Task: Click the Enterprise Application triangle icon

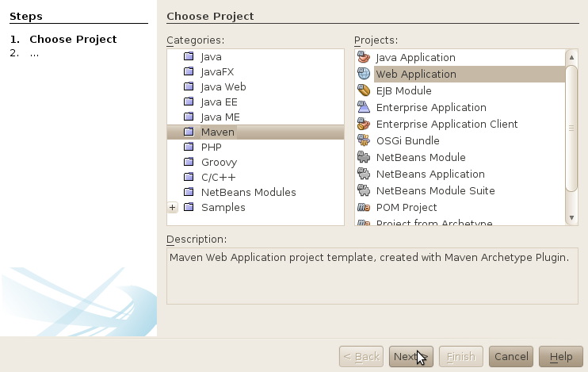Action: pos(364,107)
